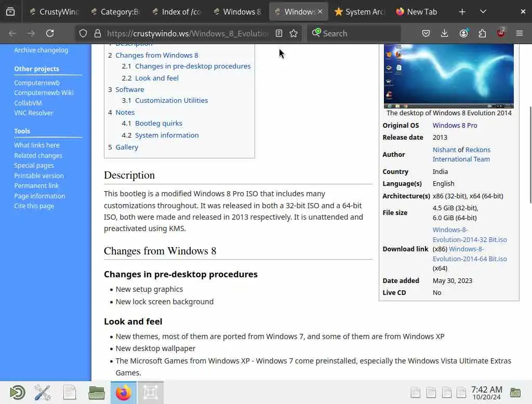The image size is (532, 404).
Task: Open the taskbar start menu launcher
Action: 17,393
